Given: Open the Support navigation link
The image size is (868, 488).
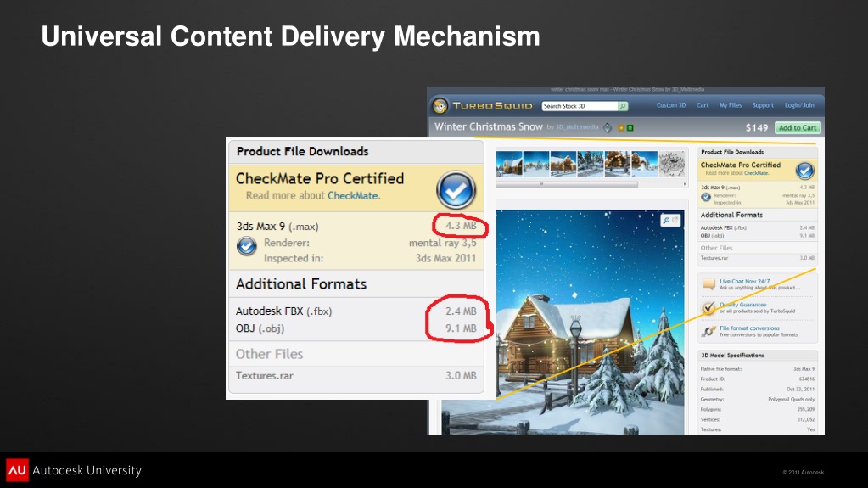Looking at the screenshot, I should (x=763, y=105).
